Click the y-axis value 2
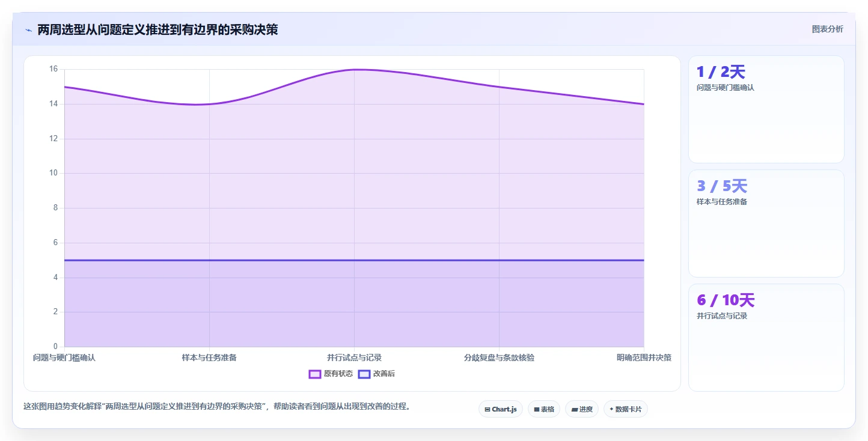The image size is (868, 441). 55,312
